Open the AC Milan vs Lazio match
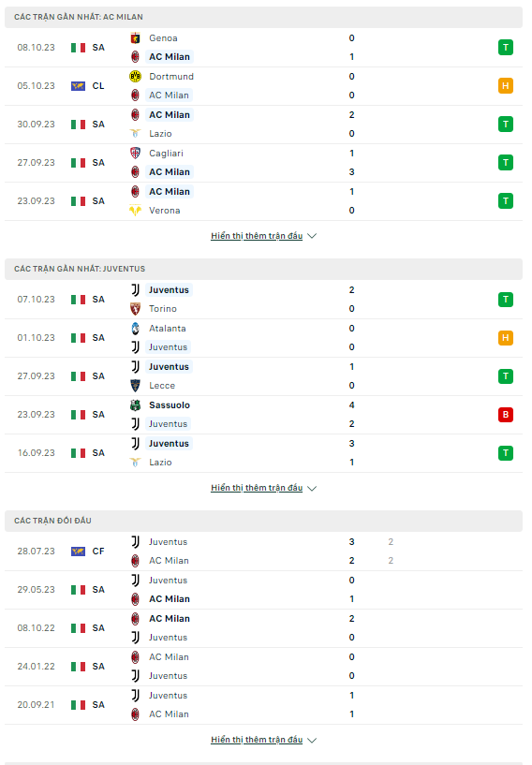The image size is (532, 765). pyautogui.click(x=263, y=125)
